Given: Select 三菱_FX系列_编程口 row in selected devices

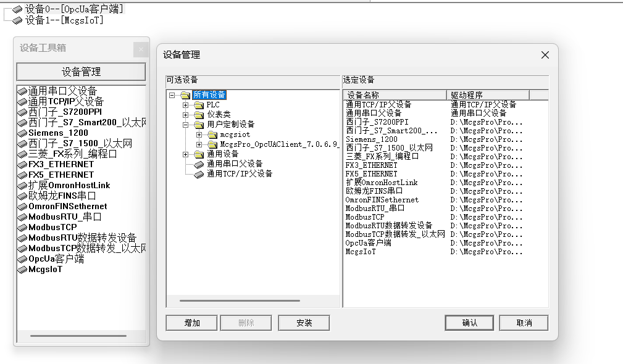Looking at the screenshot, I should [446, 157].
